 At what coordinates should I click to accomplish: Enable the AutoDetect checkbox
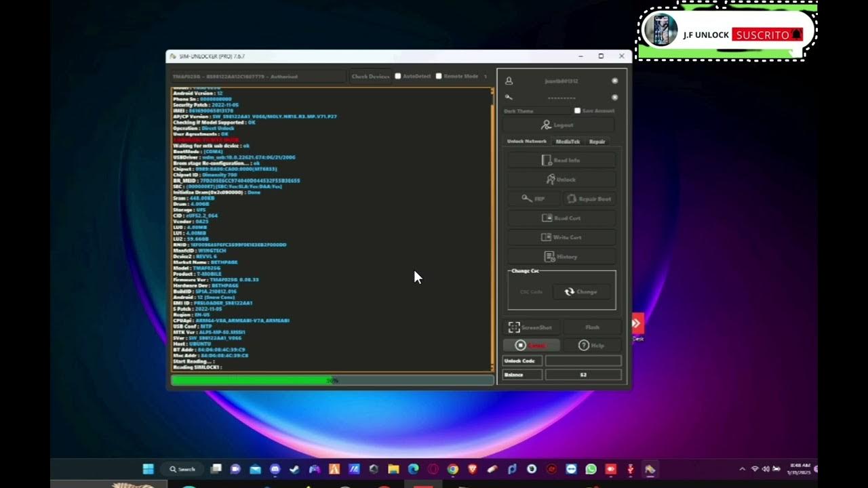coord(398,76)
